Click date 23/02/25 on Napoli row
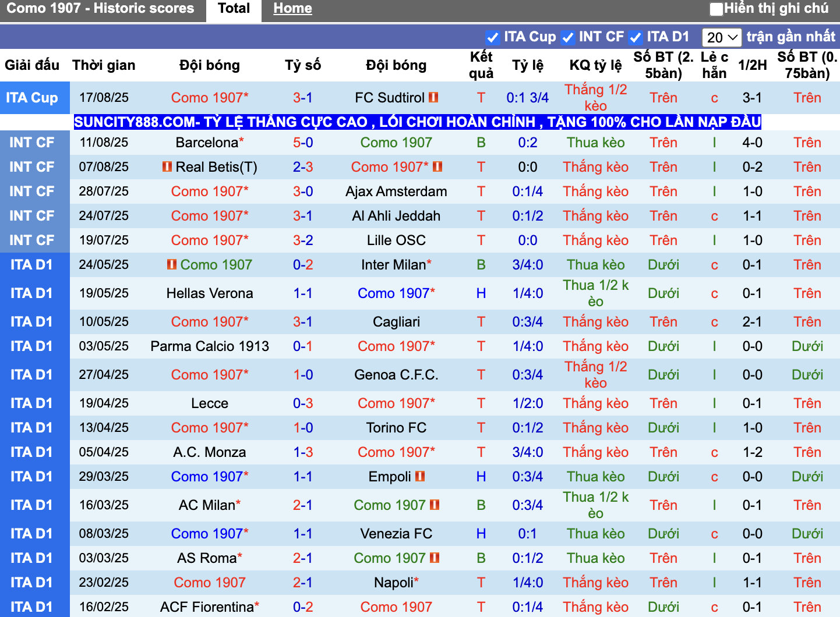 pos(104,583)
